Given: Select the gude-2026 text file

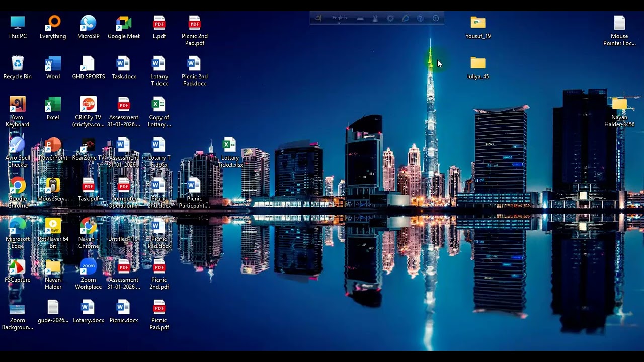Looking at the screenshot, I should point(53,312).
